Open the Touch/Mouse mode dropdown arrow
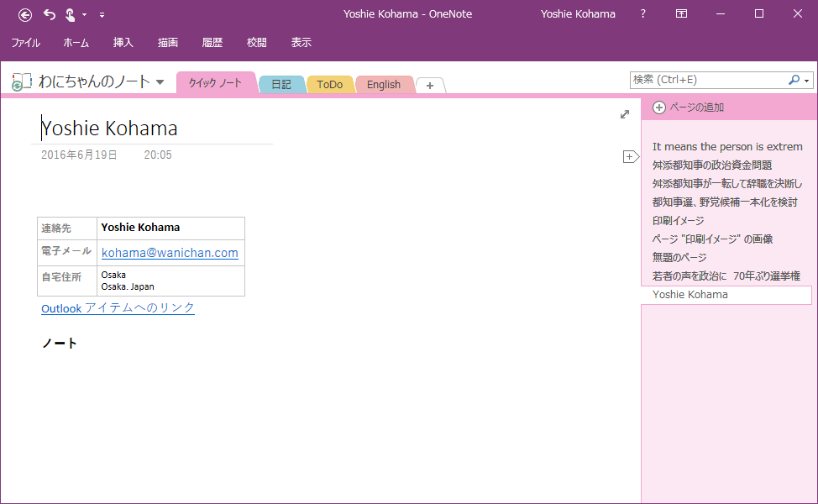Viewport: 818px width, 504px height. (x=85, y=15)
